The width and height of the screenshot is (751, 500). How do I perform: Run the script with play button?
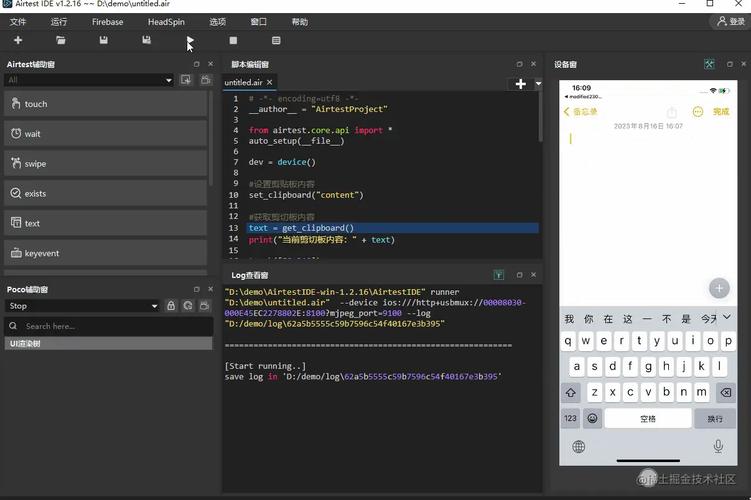[x=190, y=40]
